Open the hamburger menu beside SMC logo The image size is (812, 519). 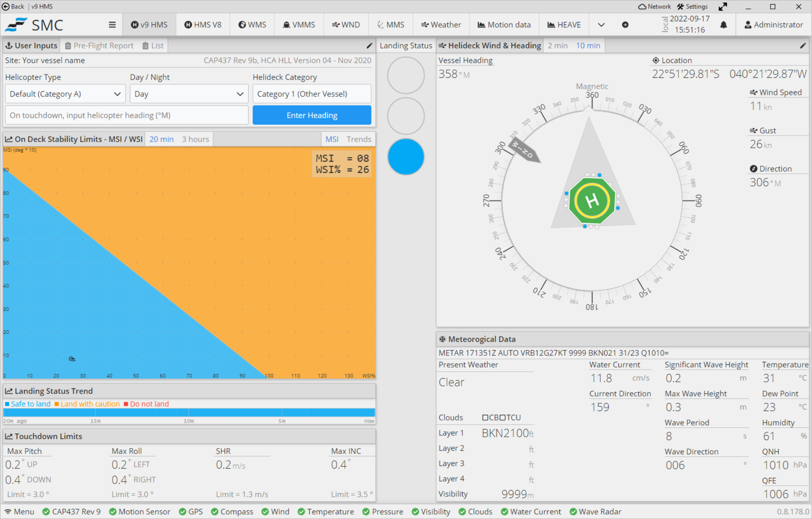112,25
